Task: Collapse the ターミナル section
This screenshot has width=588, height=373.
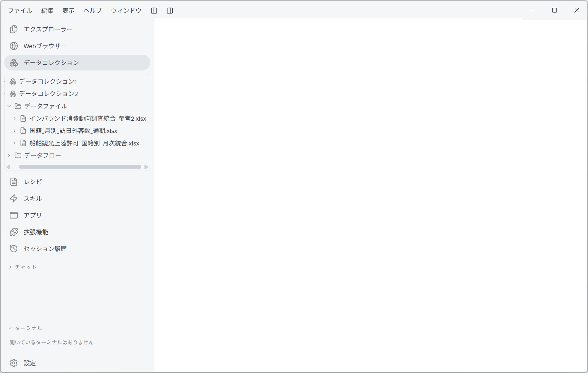Action: 25,328
